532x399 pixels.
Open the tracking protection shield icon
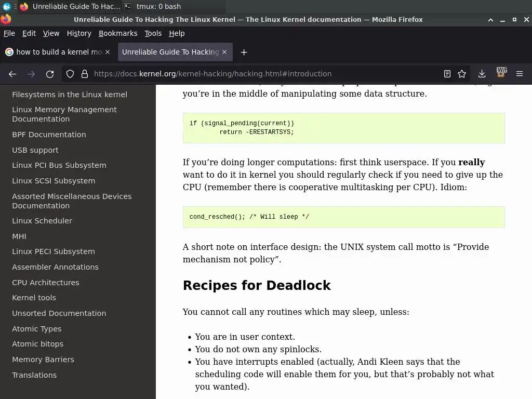click(70, 74)
